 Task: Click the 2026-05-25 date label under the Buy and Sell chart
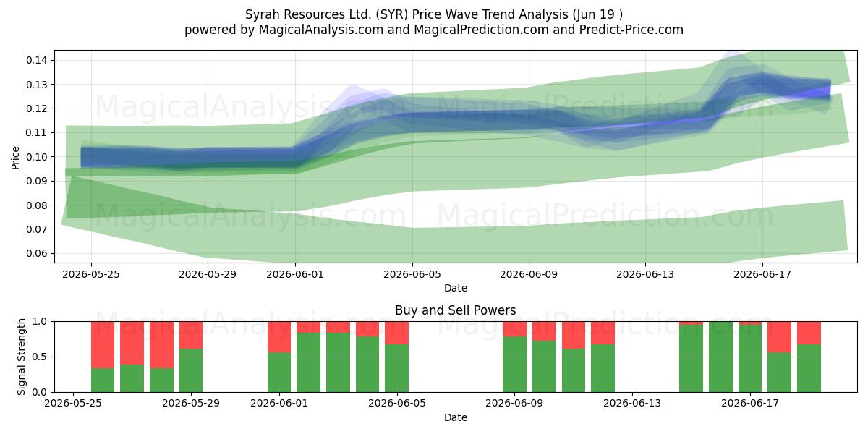[x=73, y=404]
